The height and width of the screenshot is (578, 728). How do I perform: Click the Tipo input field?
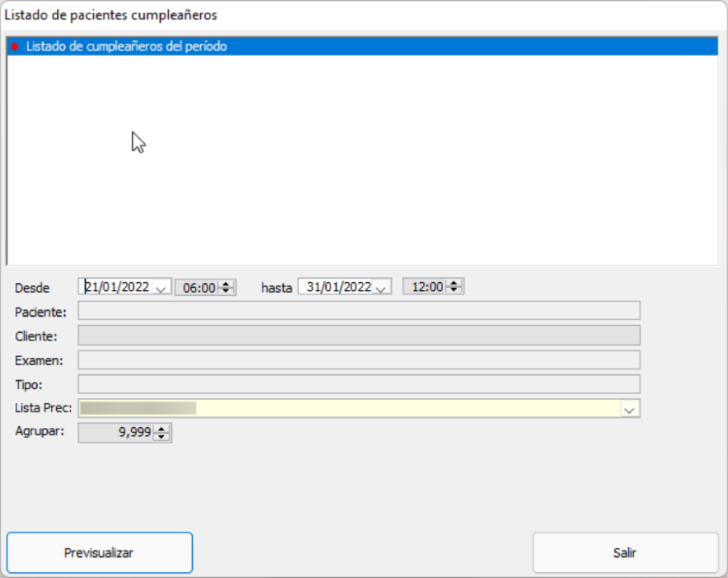pos(359,384)
